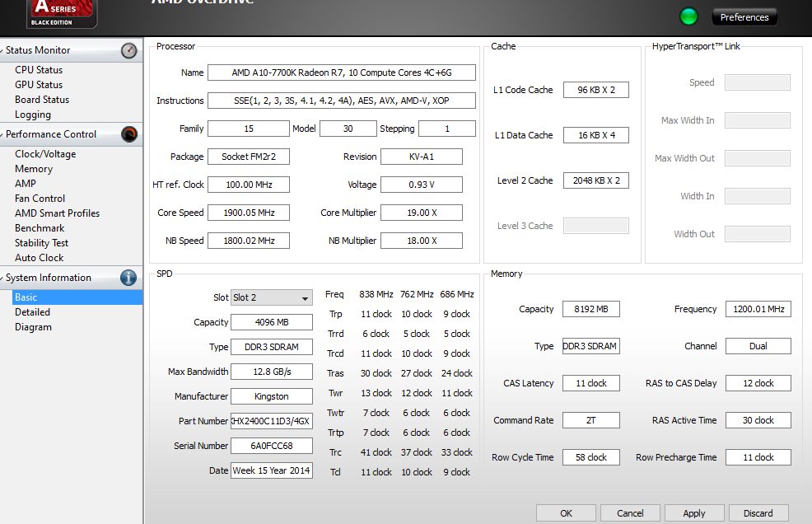812x524 pixels.
Task: Go to Fan Control page
Action: coord(40,199)
